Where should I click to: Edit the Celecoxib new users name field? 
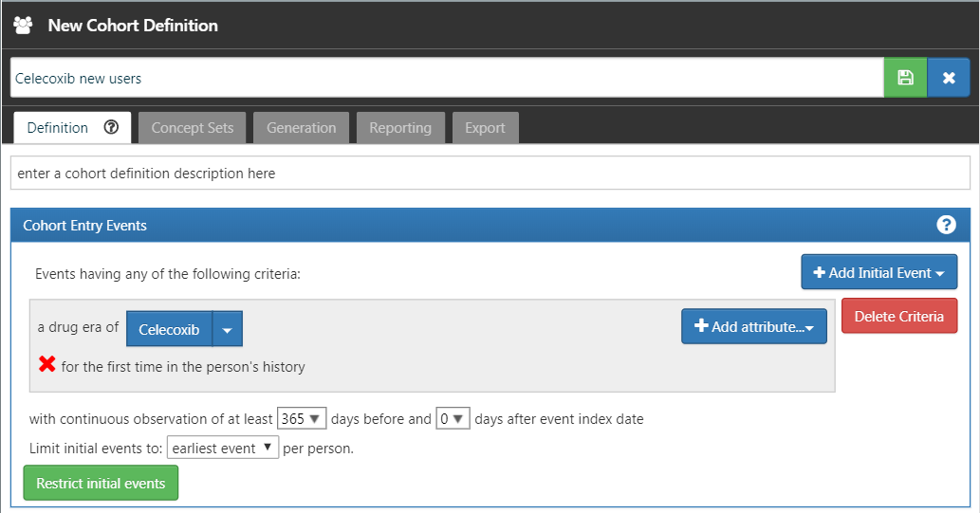coord(447,78)
